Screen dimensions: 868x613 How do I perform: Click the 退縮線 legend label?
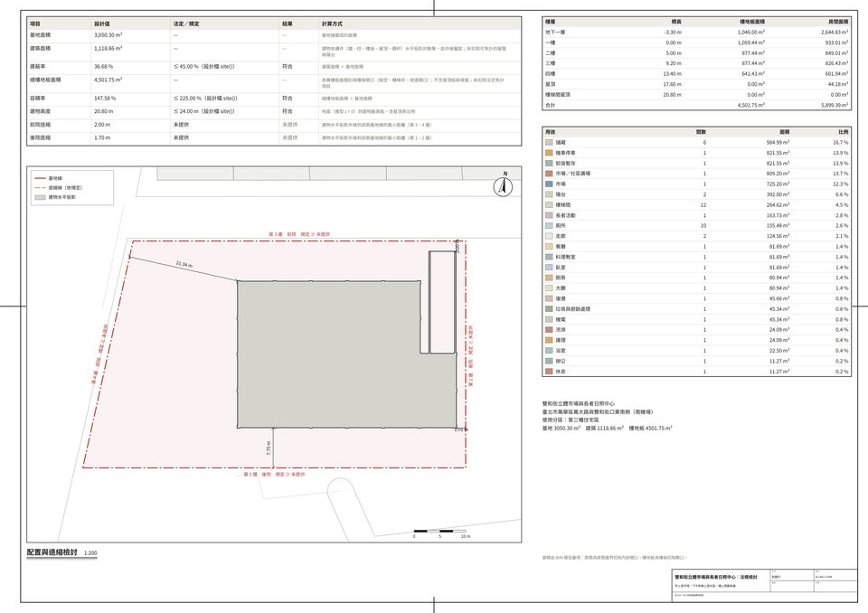[x=65, y=188]
